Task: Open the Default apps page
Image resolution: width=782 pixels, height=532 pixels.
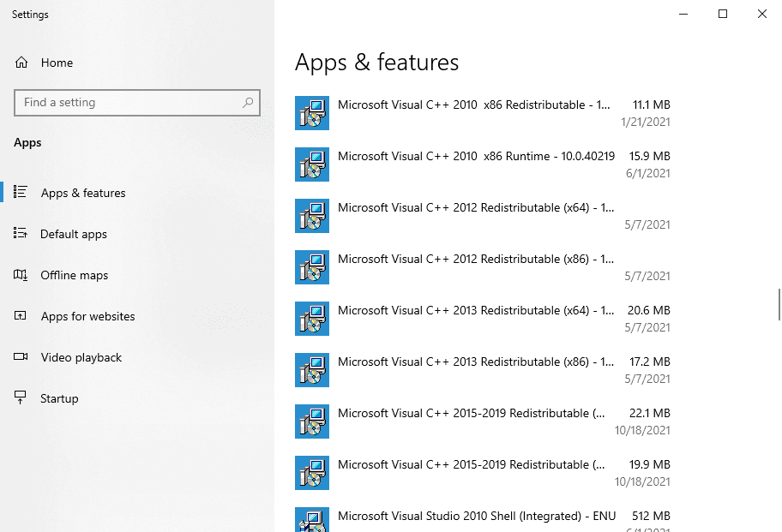Action: (x=74, y=234)
